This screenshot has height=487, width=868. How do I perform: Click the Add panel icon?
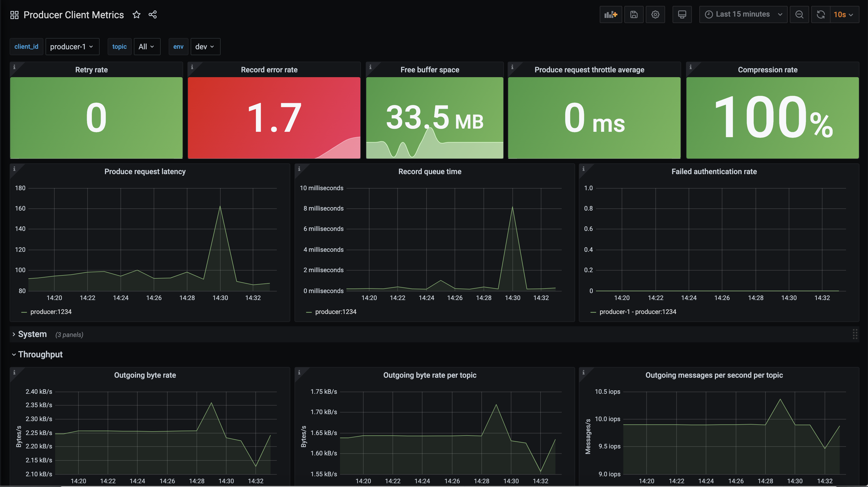click(x=610, y=14)
